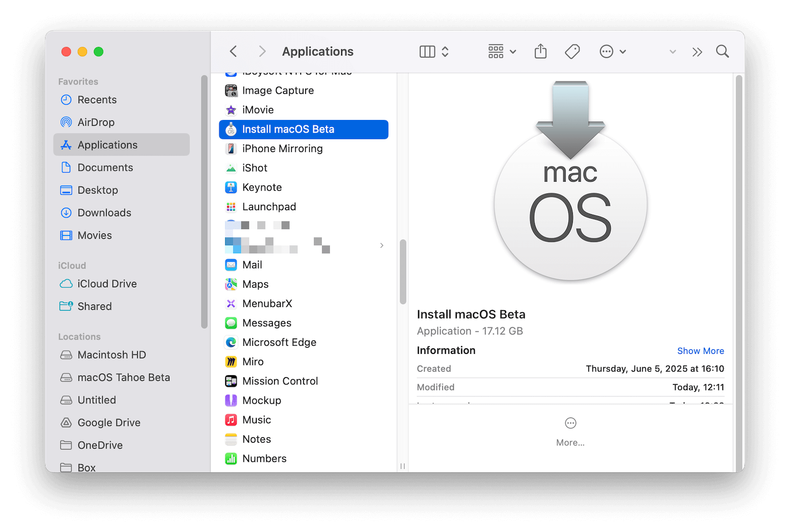The height and width of the screenshot is (532, 790).
Task: Select Music in the list
Action: point(304,420)
